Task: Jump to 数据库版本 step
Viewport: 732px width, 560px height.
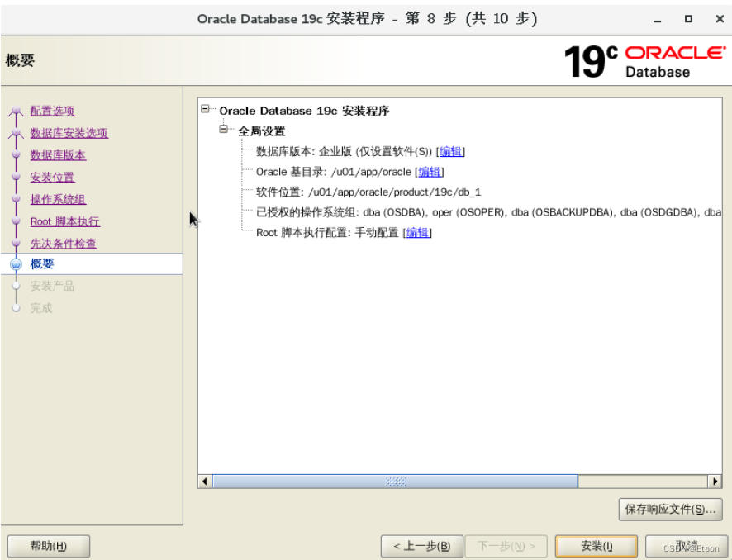Action: pos(58,155)
